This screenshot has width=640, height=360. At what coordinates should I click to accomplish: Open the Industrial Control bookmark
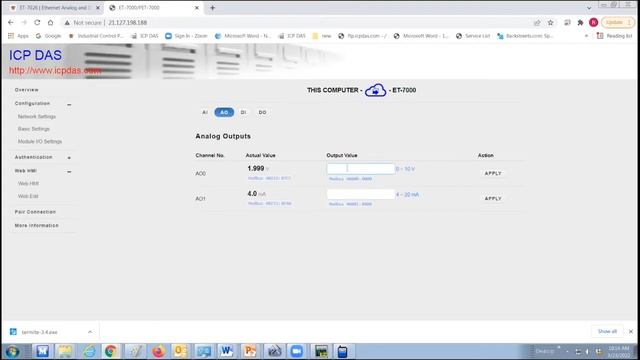click(96, 36)
